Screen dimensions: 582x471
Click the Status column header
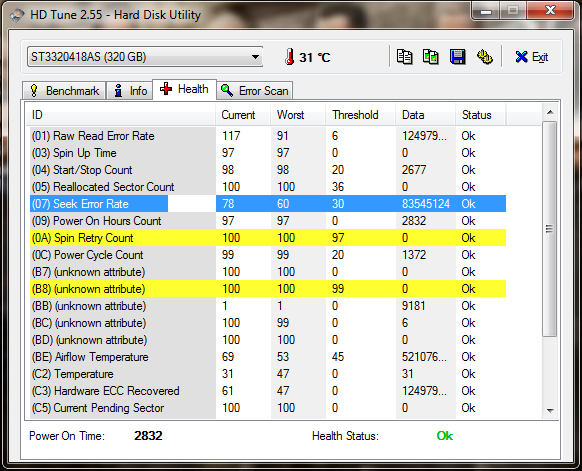tap(480, 115)
